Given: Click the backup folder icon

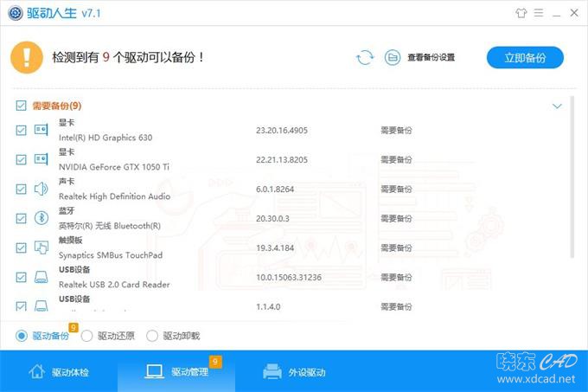Looking at the screenshot, I should tap(393, 57).
